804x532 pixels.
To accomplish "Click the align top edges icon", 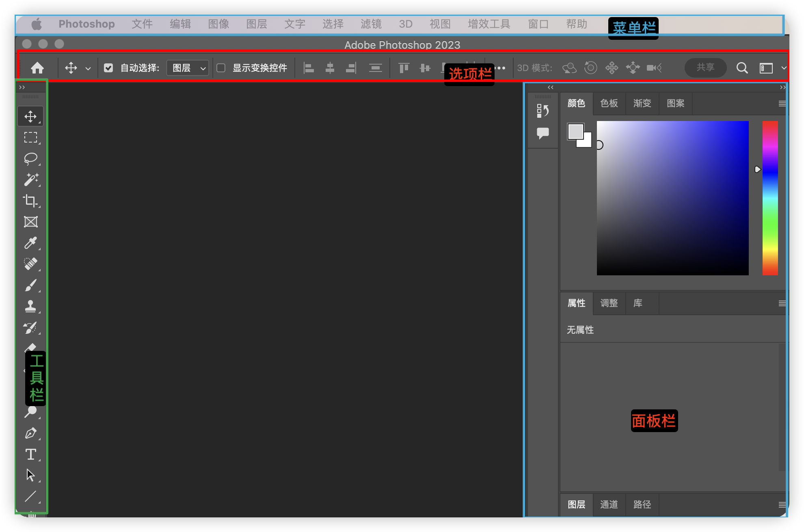I will click(404, 68).
